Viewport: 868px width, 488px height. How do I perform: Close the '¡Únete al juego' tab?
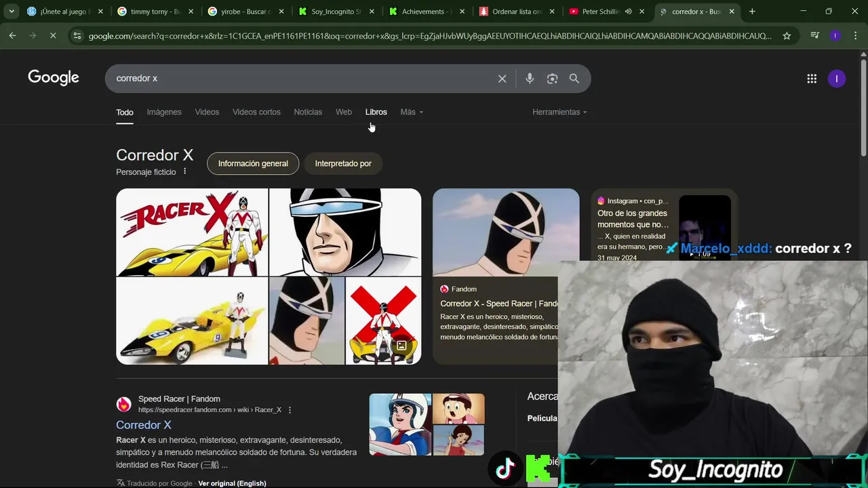pyautogui.click(x=100, y=12)
